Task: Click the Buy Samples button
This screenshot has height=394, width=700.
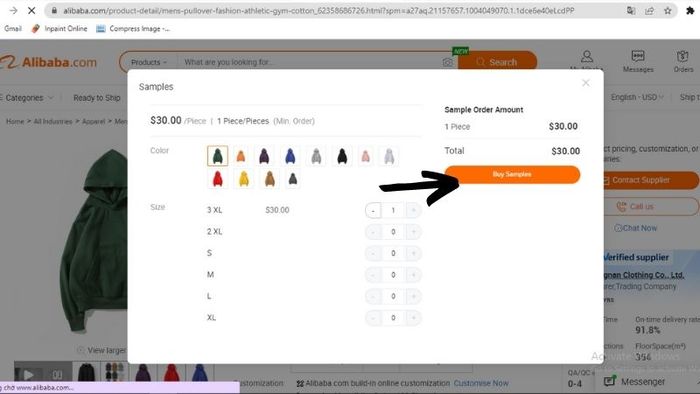Action: 512,174
